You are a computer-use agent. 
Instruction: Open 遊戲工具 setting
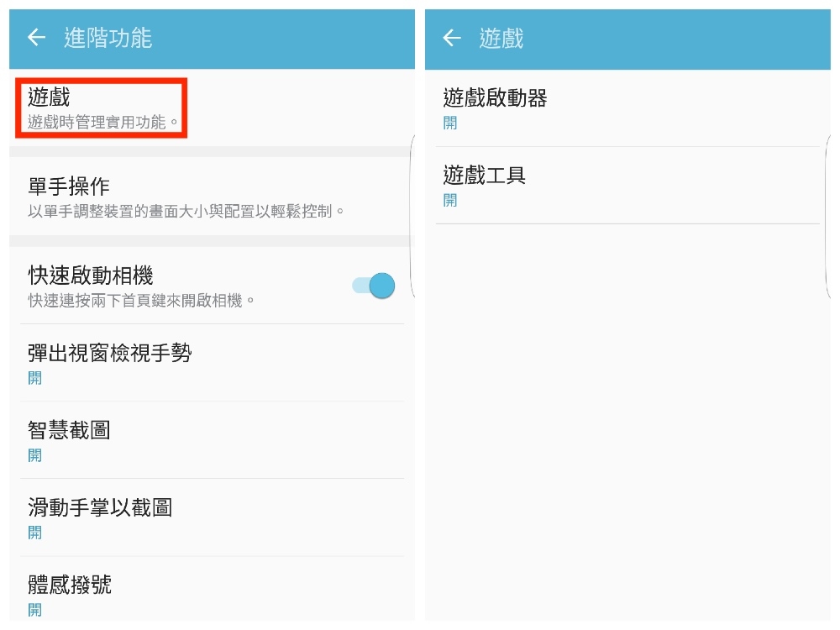point(627,186)
